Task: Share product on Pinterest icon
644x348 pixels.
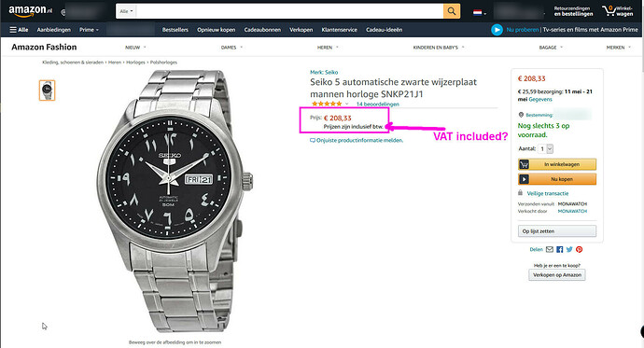Action: (x=579, y=249)
